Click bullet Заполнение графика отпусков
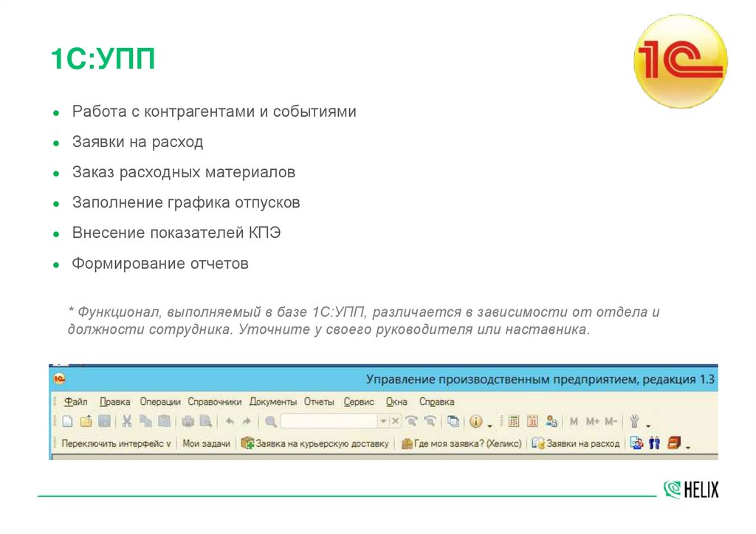This screenshot has width=756, height=534. (x=186, y=202)
